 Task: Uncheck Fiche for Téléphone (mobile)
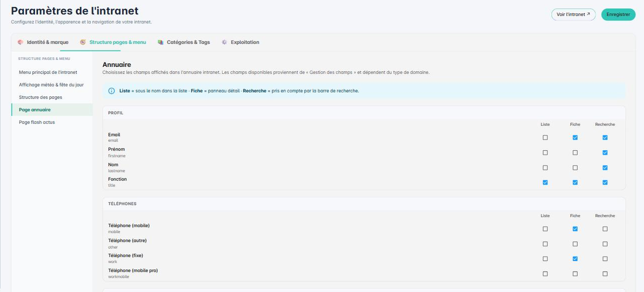(x=575, y=229)
